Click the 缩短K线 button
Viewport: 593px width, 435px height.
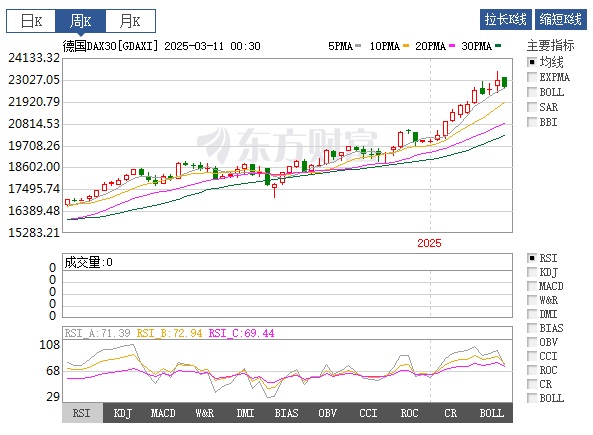pos(560,19)
